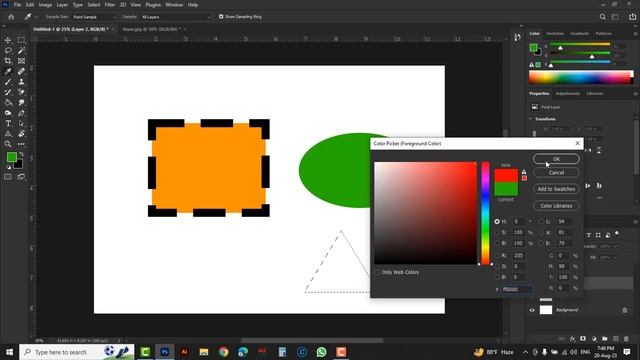Select the Paint Bucket tool

8,102
